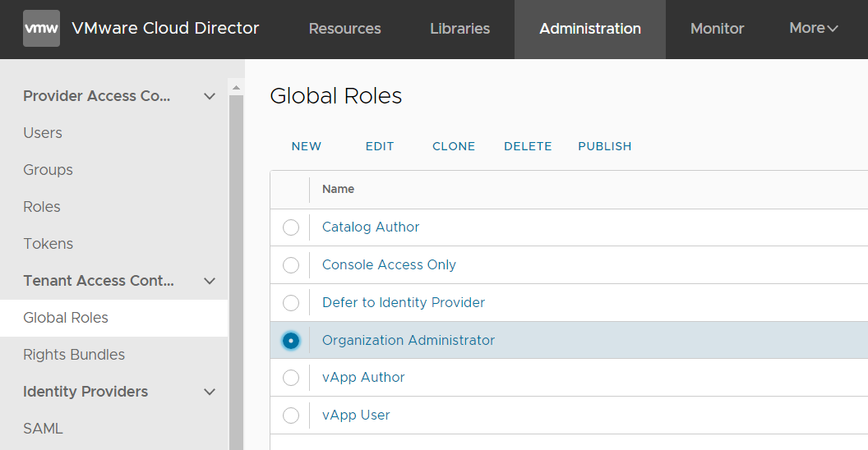Select the vApp Author radio button
Image resolution: width=868 pixels, height=450 pixels.
[x=291, y=378]
